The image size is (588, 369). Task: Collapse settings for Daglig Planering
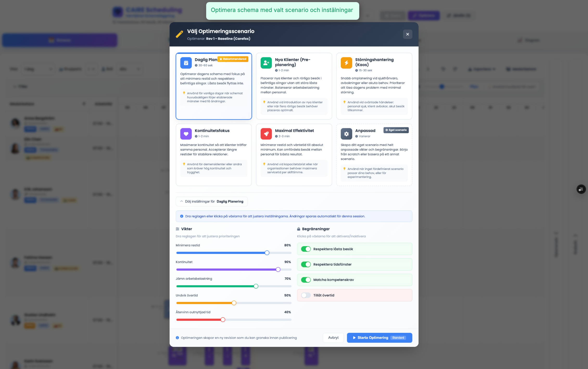click(x=212, y=201)
